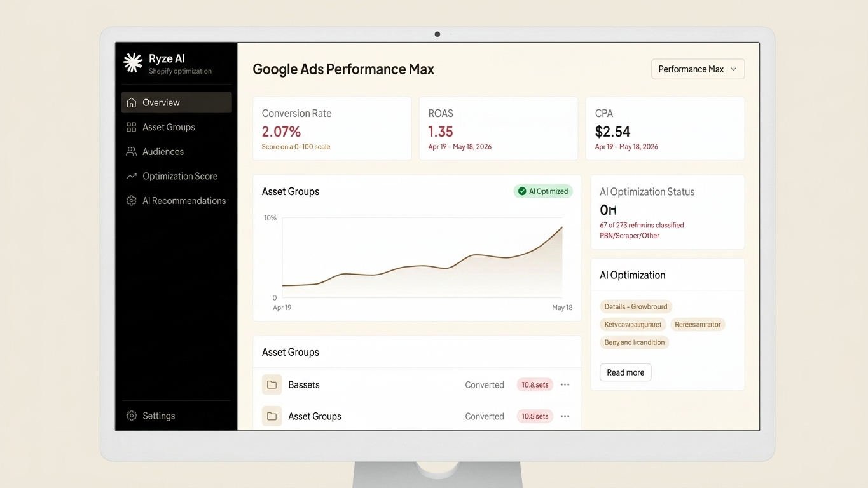Click the Bassets row folder icon
Viewport: 868px width, 488px height.
coord(272,384)
